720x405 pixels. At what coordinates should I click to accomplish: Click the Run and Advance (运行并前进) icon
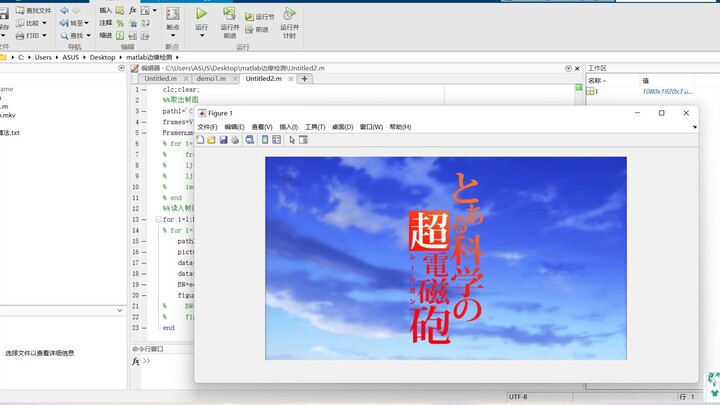229,14
